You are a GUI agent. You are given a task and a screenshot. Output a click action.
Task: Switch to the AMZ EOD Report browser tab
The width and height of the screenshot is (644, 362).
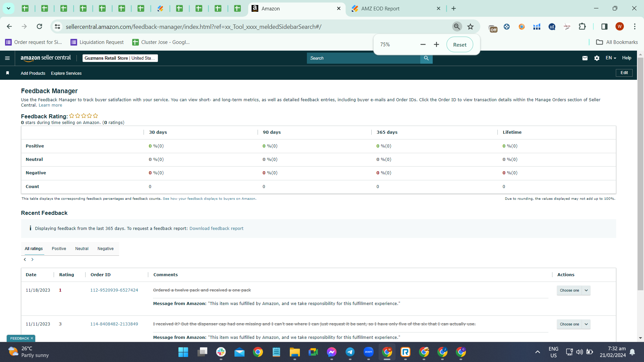396,8
